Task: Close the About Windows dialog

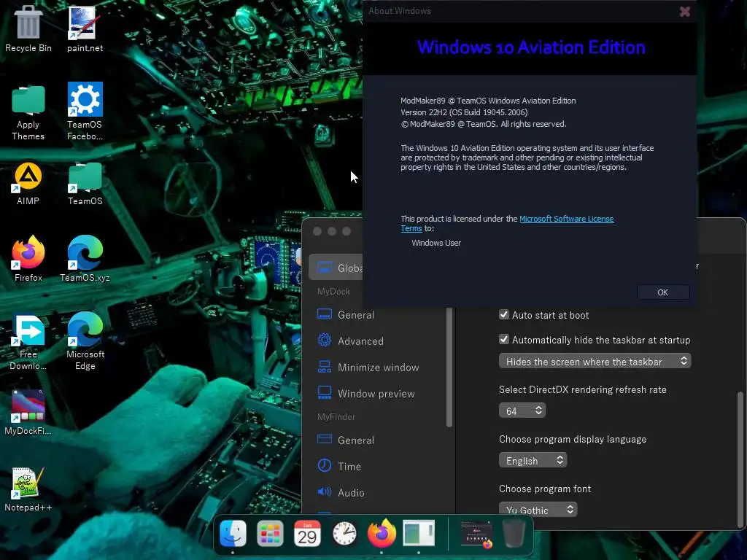Action: [684, 11]
